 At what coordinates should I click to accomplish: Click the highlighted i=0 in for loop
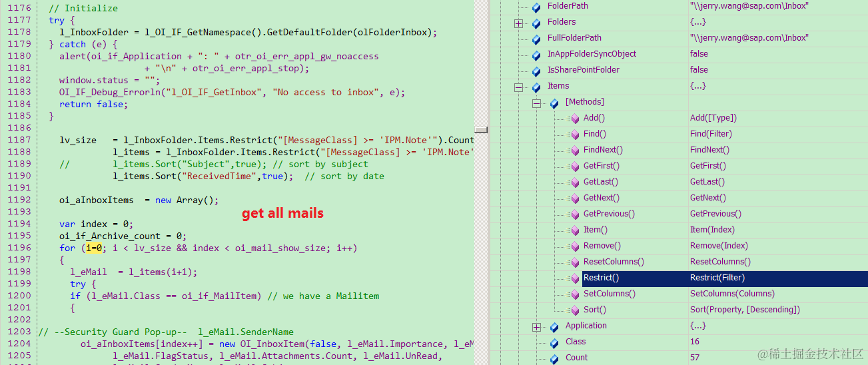tap(94, 248)
